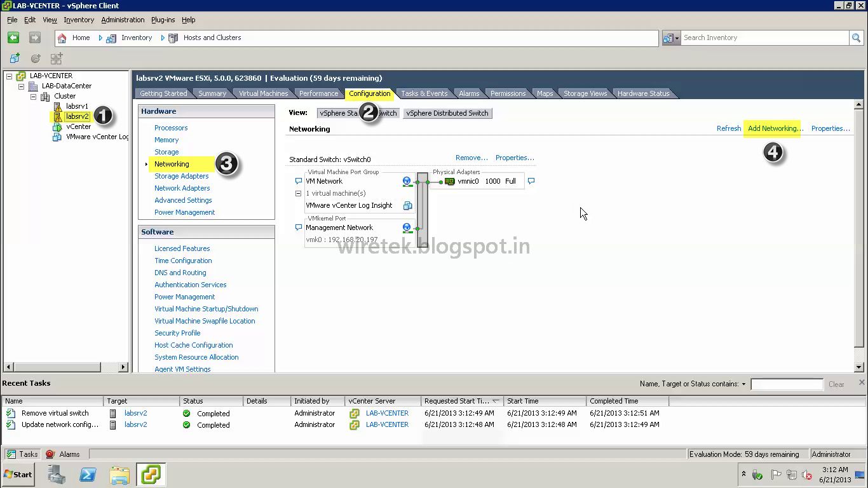The width and height of the screenshot is (868, 488).
Task: Open Properties for vSwitch0
Action: 515,158
